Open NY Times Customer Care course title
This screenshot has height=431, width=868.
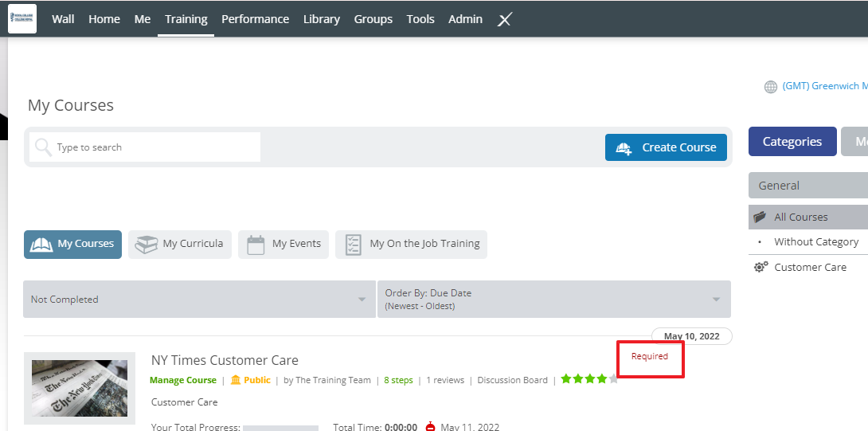tap(225, 360)
